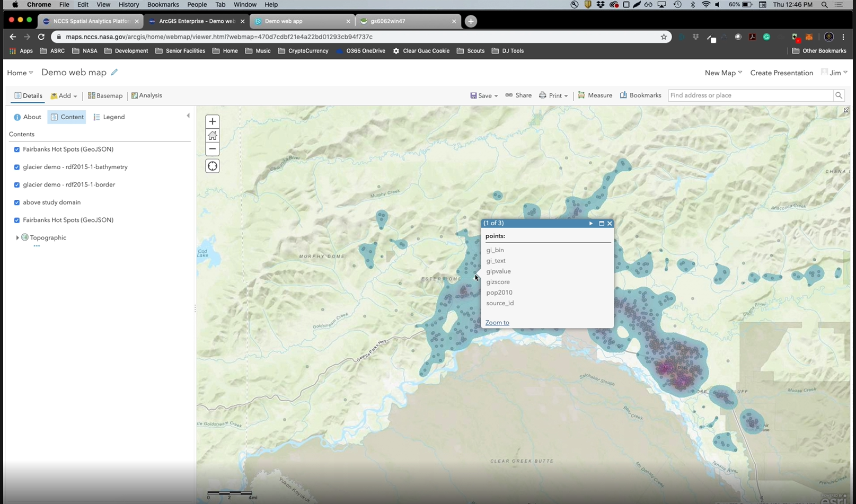Click the search magnifier icon

[x=839, y=95]
